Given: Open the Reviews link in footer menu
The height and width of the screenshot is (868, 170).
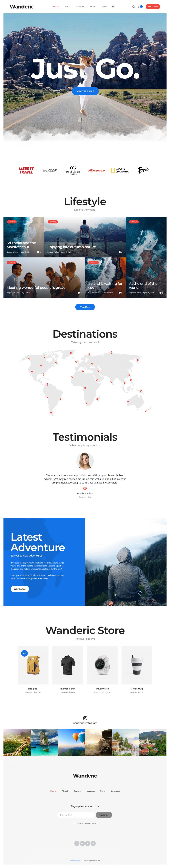Looking at the screenshot, I should tap(77, 791).
